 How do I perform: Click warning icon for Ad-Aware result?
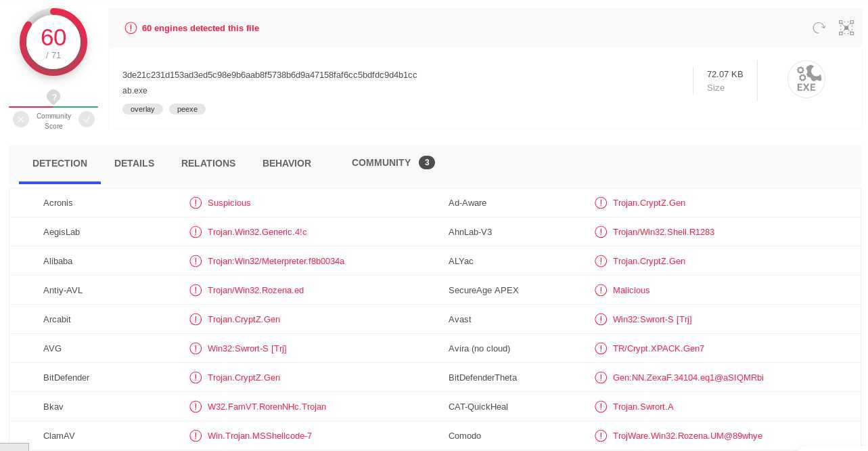click(x=601, y=203)
